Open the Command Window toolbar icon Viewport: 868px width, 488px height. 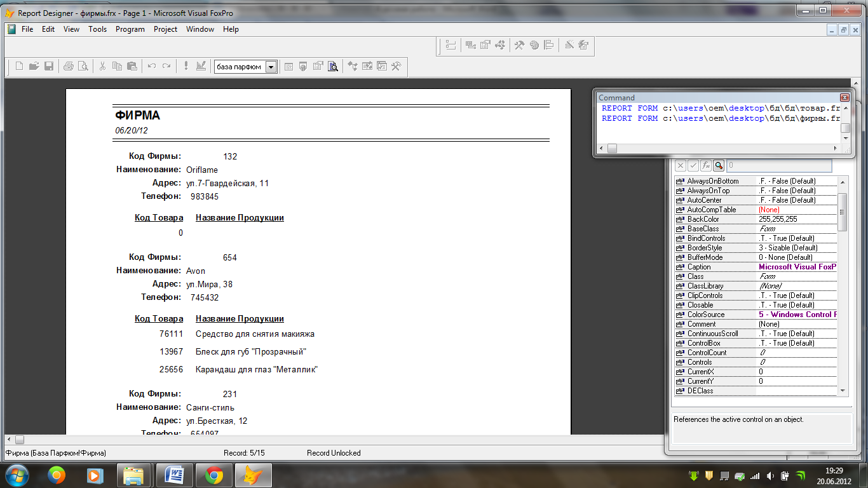288,66
